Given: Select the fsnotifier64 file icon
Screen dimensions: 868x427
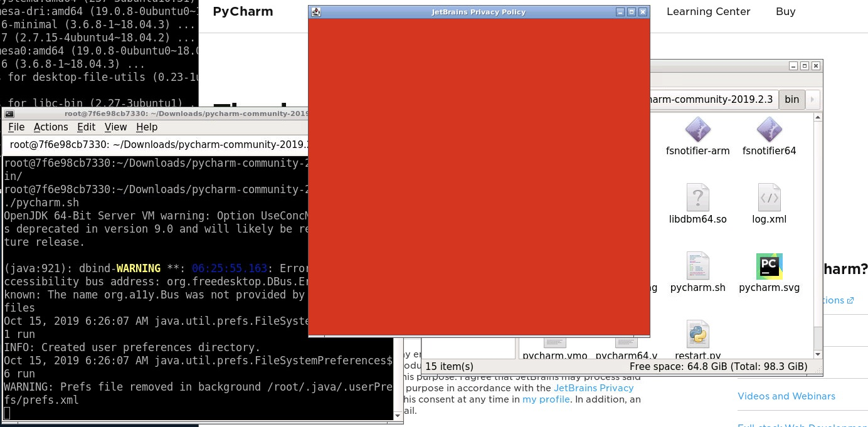Looking at the screenshot, I should pos(769,130).
